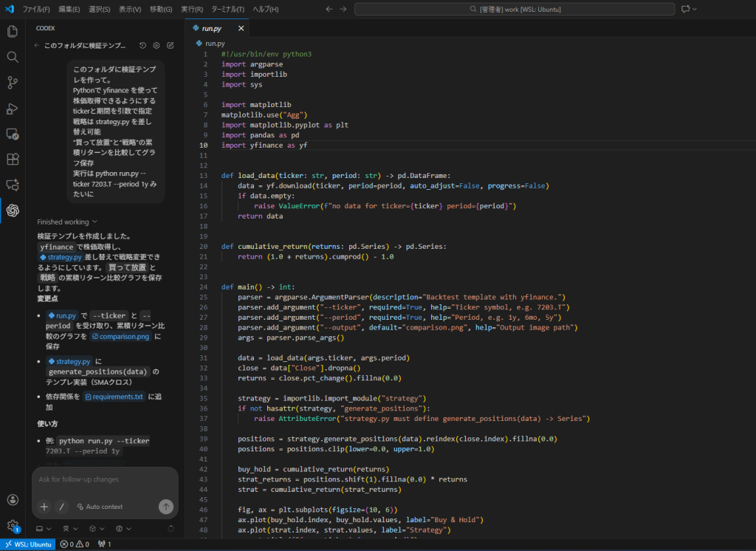The image size is (756, 551).
Task: Open Codex settings gear in panel header
Action: coord(157,45)
